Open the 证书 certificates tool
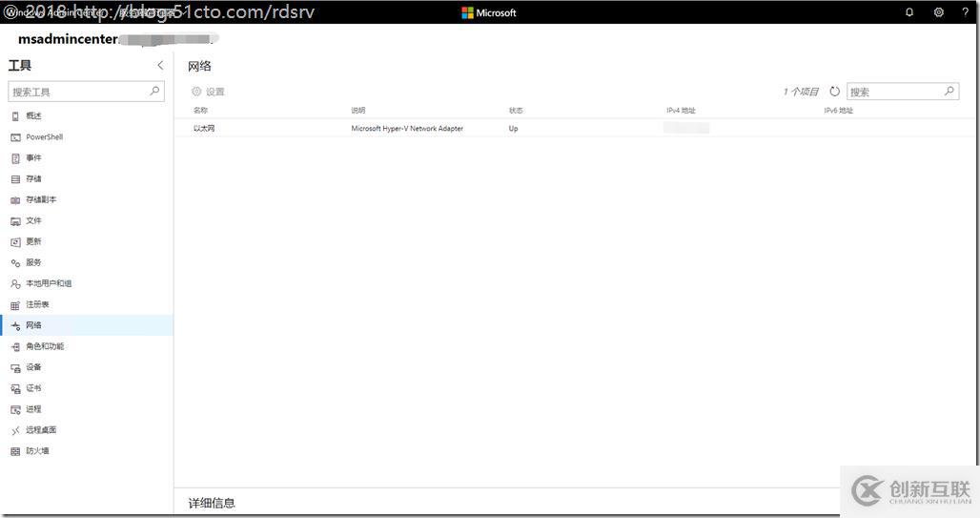Image resolution: width=980 pixels, height=518 pixels. [x=33, y=388]
